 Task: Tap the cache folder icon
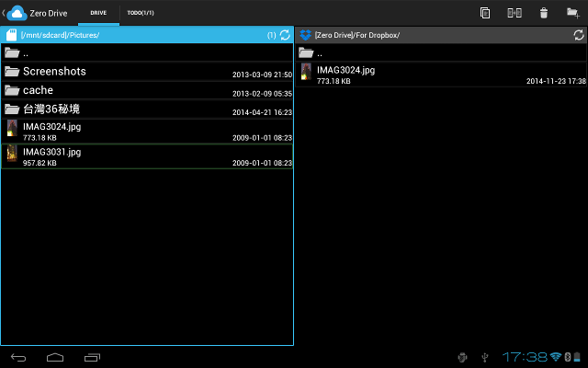coord(12,90)
